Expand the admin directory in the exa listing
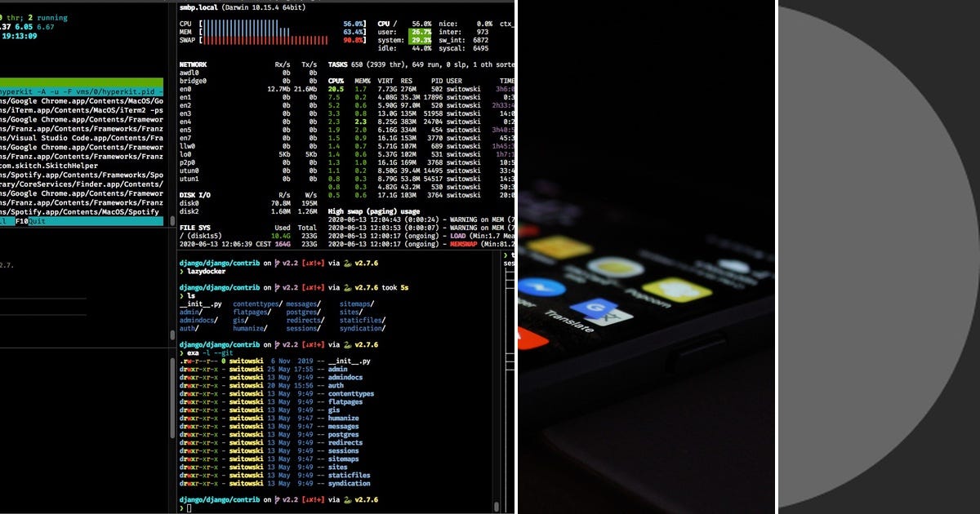Viewport: 980px width, 514px height. 336,369
